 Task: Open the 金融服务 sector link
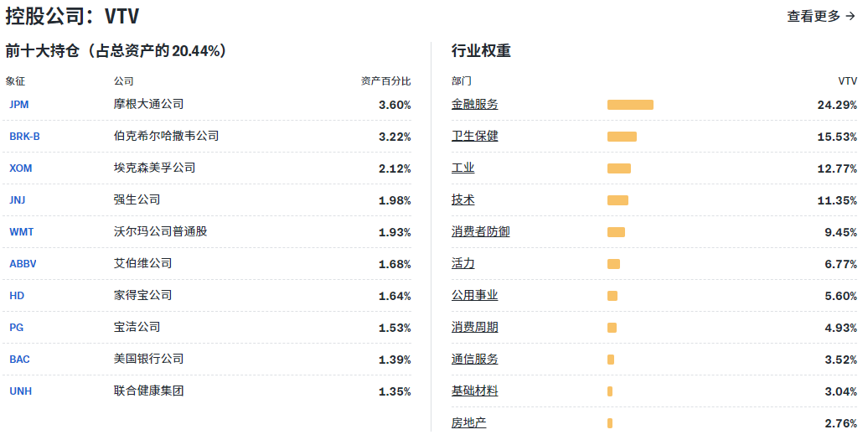pos(474,105)
